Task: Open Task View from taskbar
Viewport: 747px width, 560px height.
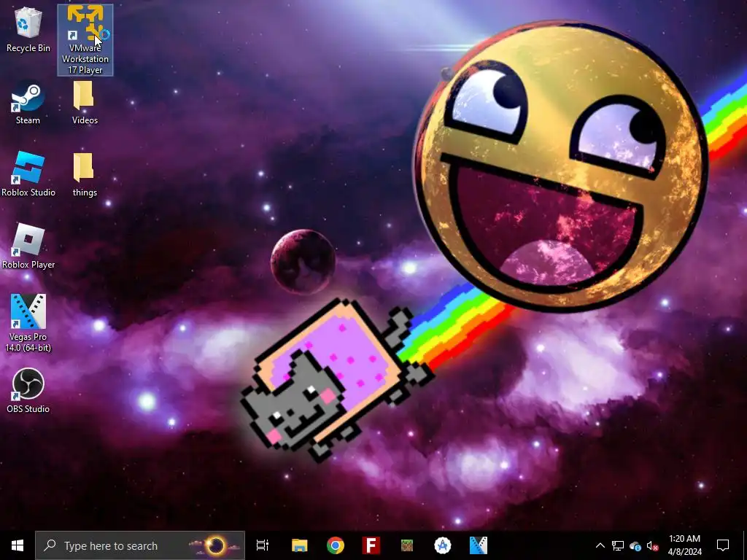Action: [x=263, y=545]
